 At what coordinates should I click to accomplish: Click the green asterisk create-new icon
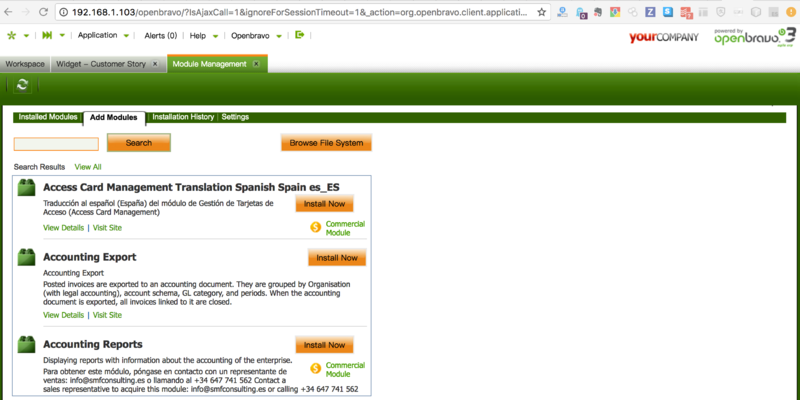[12, 35]
